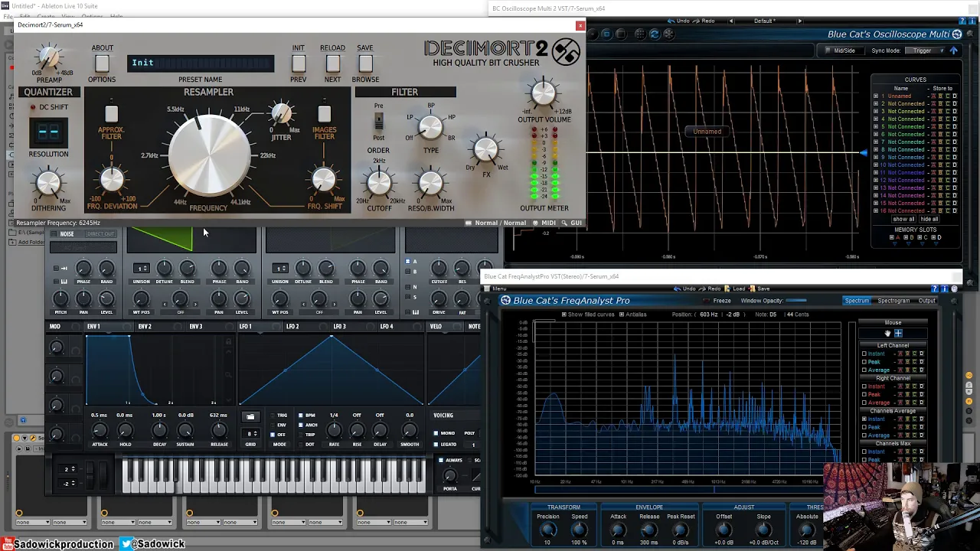
Task: Click the OUTPUT VOLUME knob
Action: [x=544, y=93]
